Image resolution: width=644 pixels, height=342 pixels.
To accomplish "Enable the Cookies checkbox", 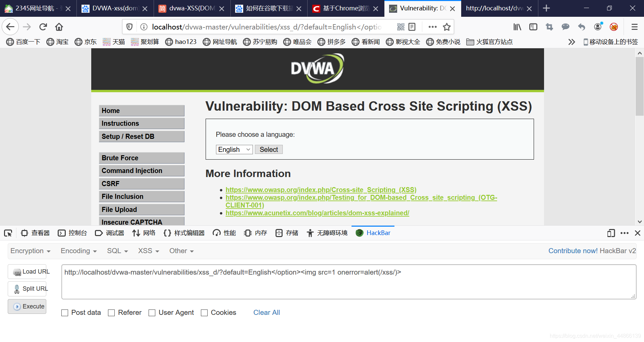I will [204, 313].
